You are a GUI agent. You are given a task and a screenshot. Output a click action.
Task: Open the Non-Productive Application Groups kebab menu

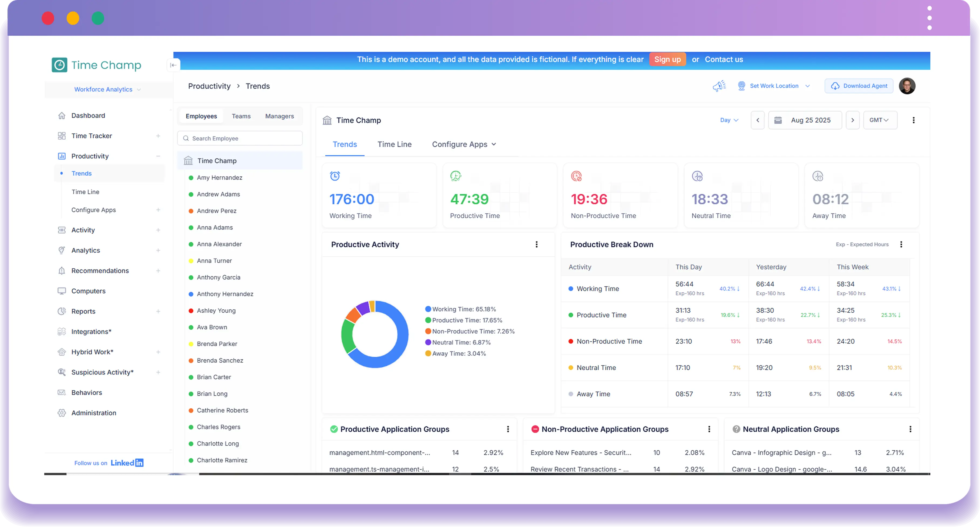pyautogui.click(x=709, y=429)
